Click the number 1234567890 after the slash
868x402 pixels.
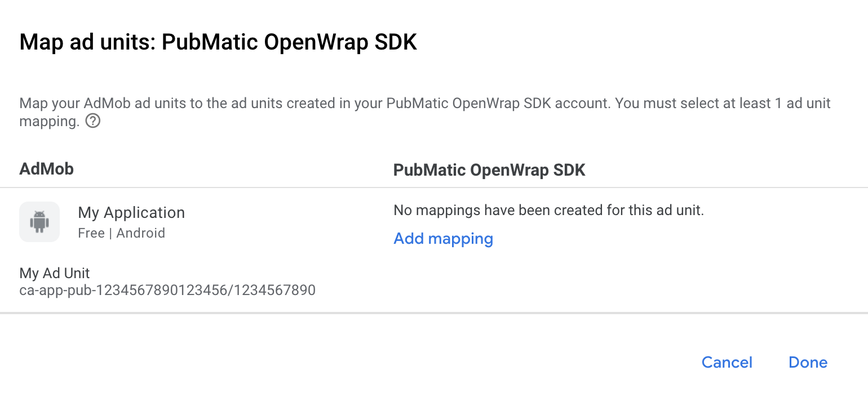(275, 290)
